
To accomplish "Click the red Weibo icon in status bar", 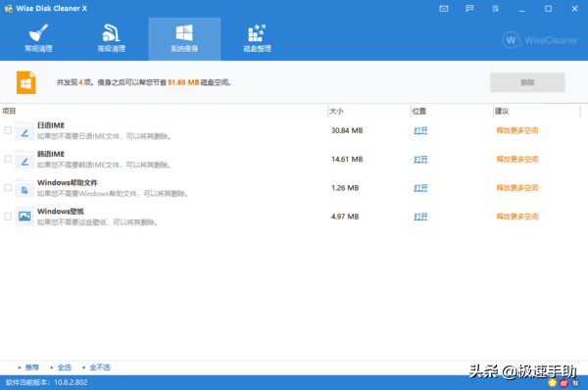I will click(x=563, y=382).
